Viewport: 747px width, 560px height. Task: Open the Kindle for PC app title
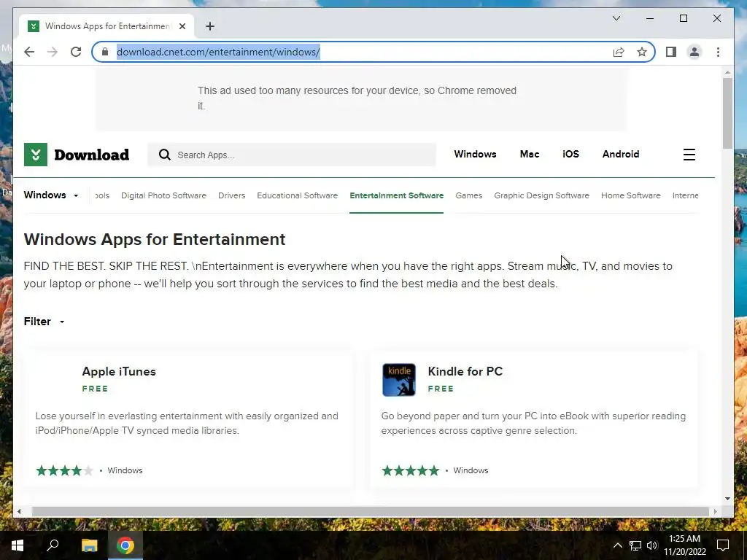[465, 371]
